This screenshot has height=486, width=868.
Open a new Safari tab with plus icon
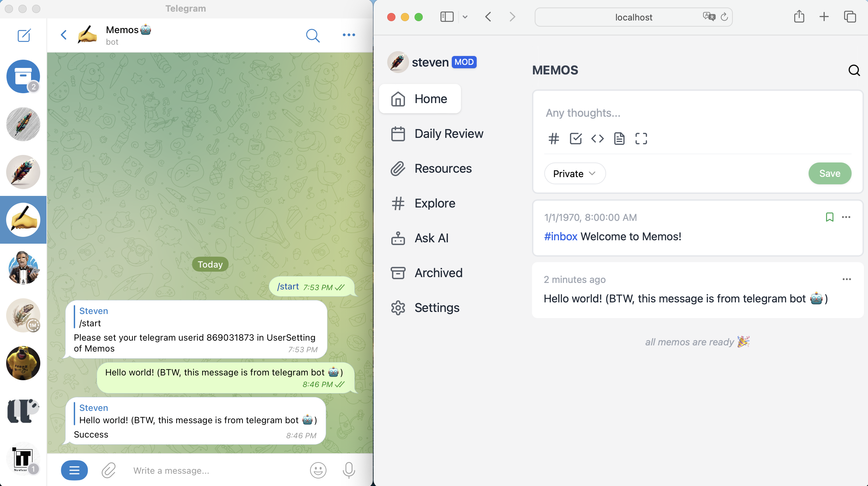pyautogui.click(x=824, y=17)
